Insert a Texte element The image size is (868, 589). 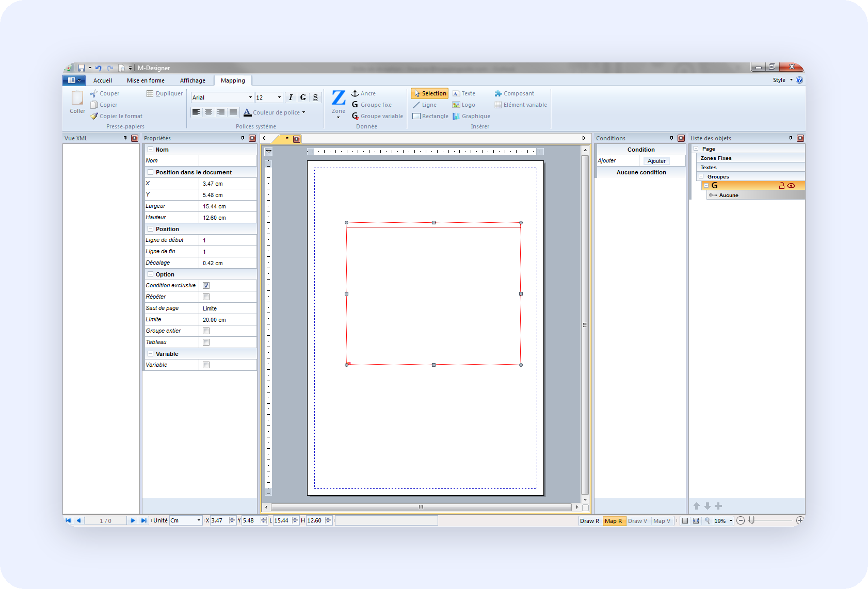point(464,93)
